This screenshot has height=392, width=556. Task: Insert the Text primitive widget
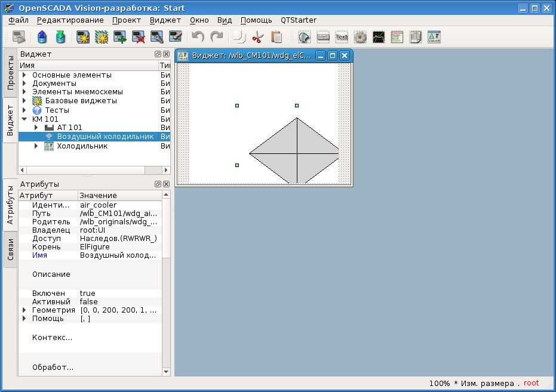tap(342, 37)
